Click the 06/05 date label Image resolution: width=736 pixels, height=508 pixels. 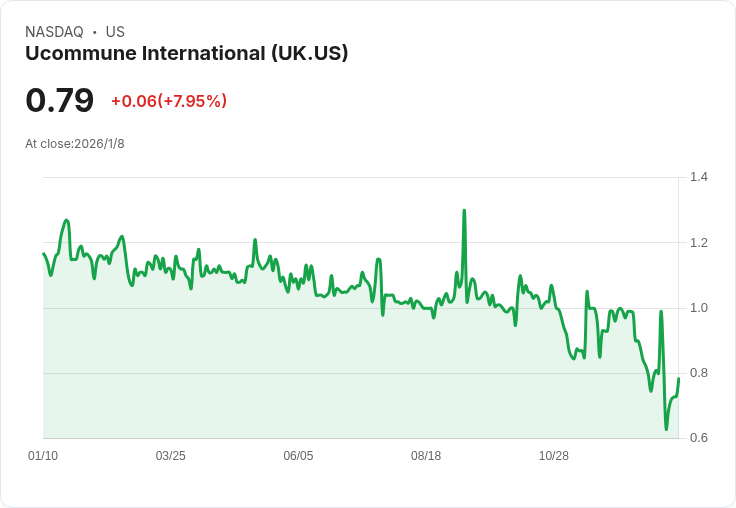click(298, 456)
